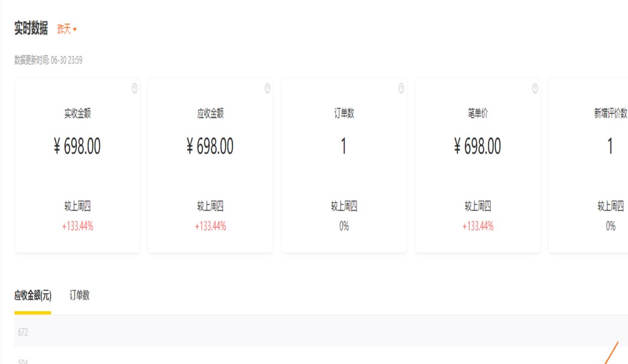Click the 实收金额 value ¥698.00

click(x=77, y=146)
